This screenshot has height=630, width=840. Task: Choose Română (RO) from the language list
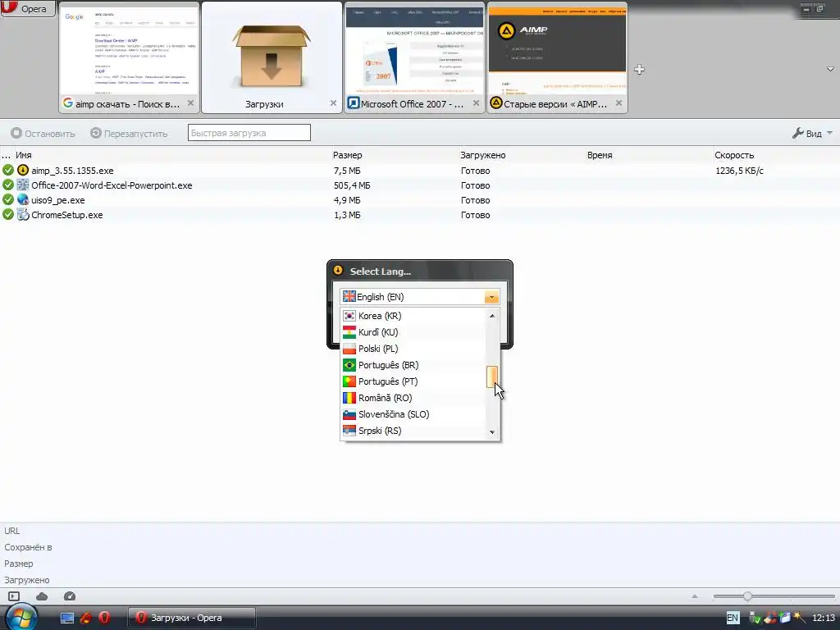click(x=413, y=398)
